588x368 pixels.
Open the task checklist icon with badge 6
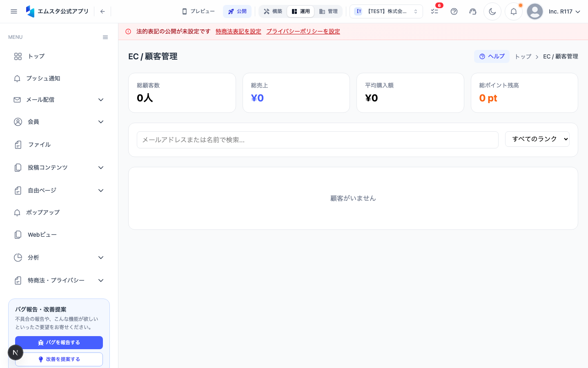click(434, 11)
